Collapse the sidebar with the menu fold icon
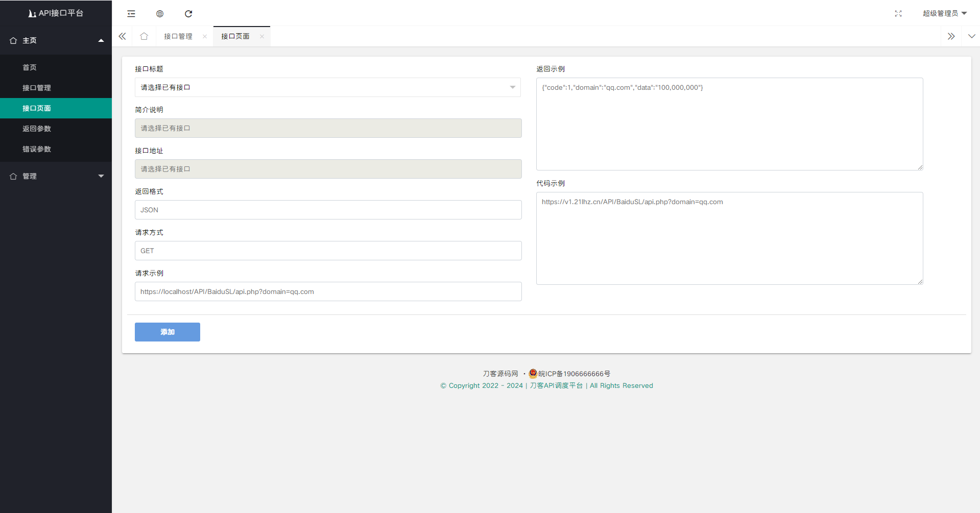980x513 pixels. pos(131,14)
